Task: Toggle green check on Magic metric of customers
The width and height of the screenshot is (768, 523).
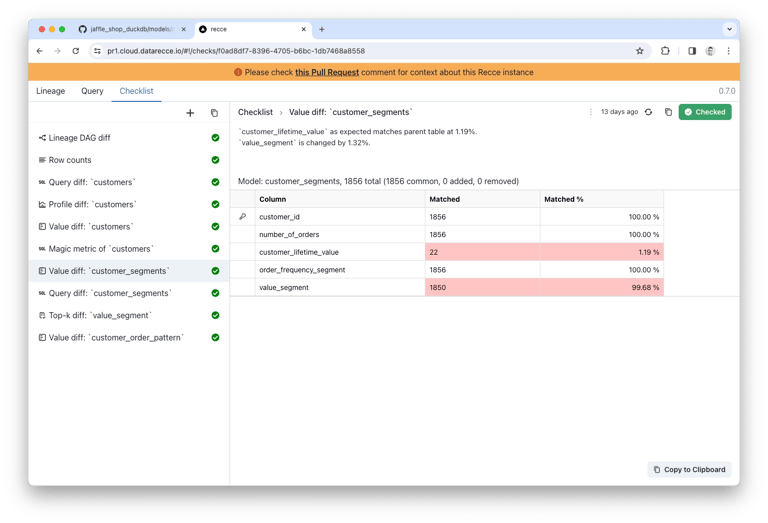Action: [x=215, y=249]
